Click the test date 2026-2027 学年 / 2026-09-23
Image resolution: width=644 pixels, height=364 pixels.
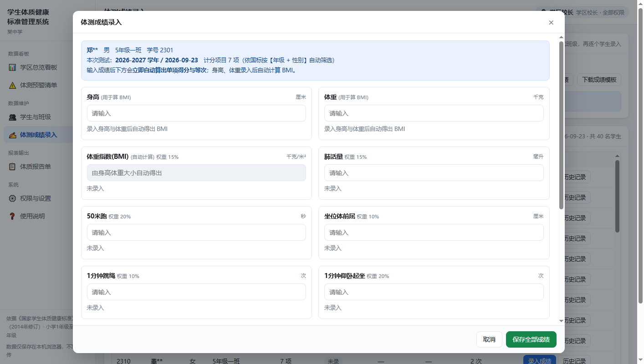coord(157,60)
